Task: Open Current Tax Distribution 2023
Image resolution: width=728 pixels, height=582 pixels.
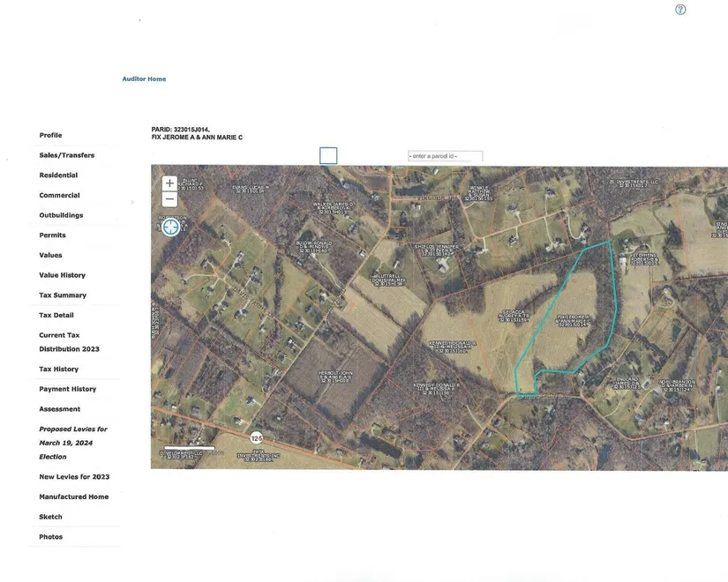Action: point(69,342)
